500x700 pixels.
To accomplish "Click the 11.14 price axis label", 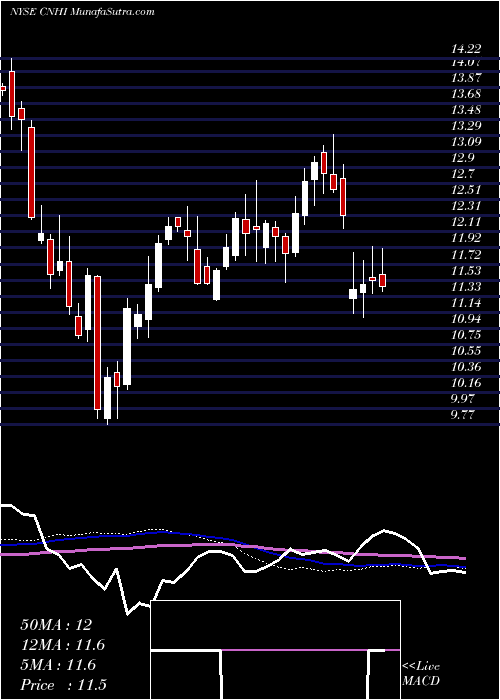I will pyautogui.click(x=466, y=303).
